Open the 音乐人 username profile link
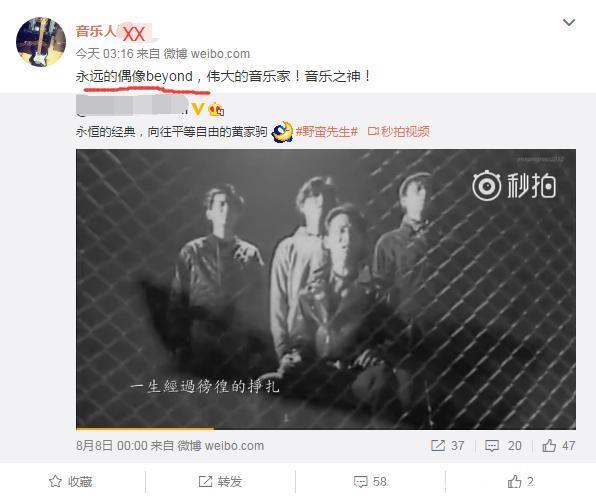This screenshot has height=498, width=596. (114, 32)
